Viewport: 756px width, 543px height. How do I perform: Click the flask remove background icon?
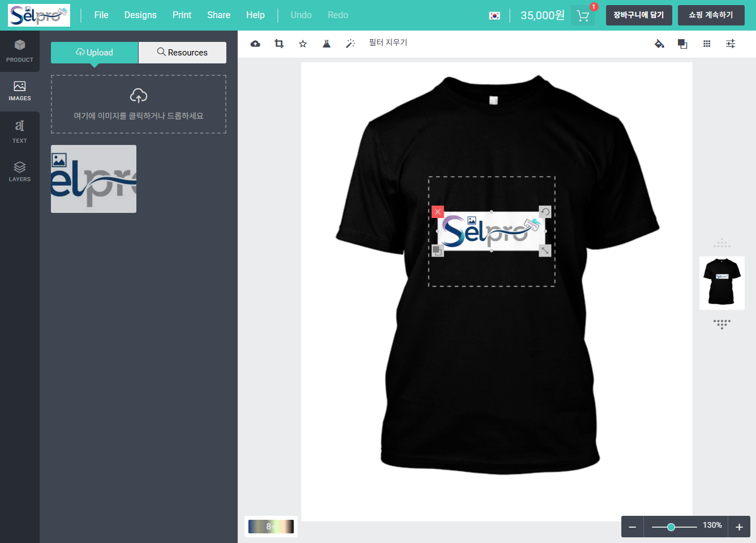[327, 44]
